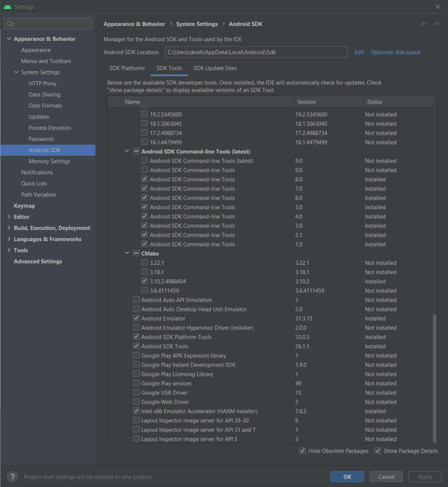Click the Name column header
The width and height of the screenshot is (448, 487).
pos(207,102)
